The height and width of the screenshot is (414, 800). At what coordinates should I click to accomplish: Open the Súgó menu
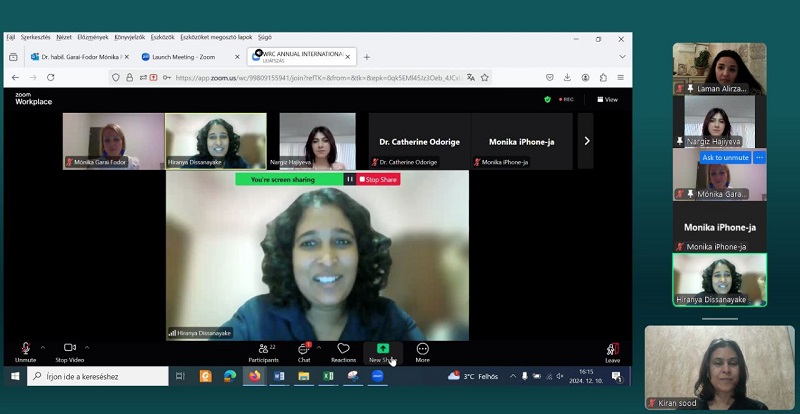point(265,37)
